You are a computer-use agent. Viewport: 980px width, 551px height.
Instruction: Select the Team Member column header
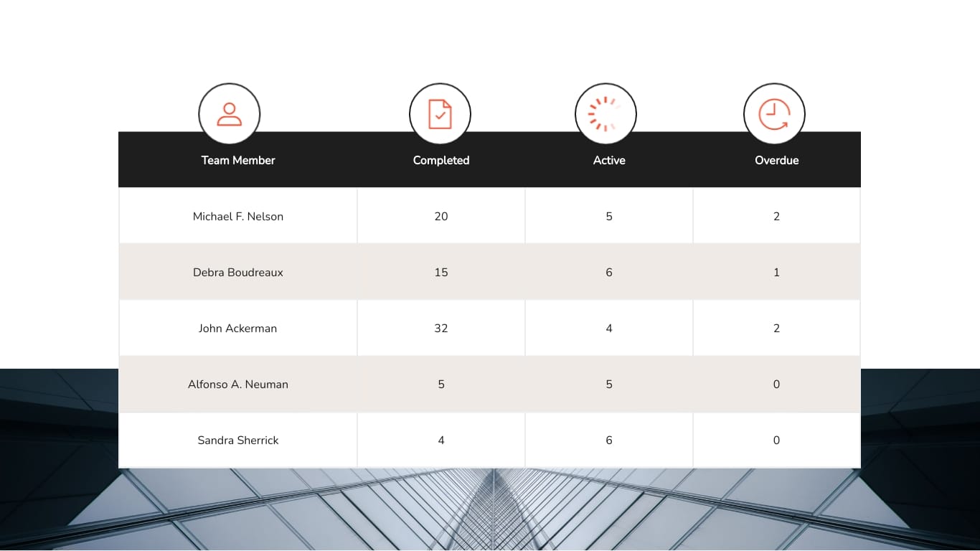[237, 160]
